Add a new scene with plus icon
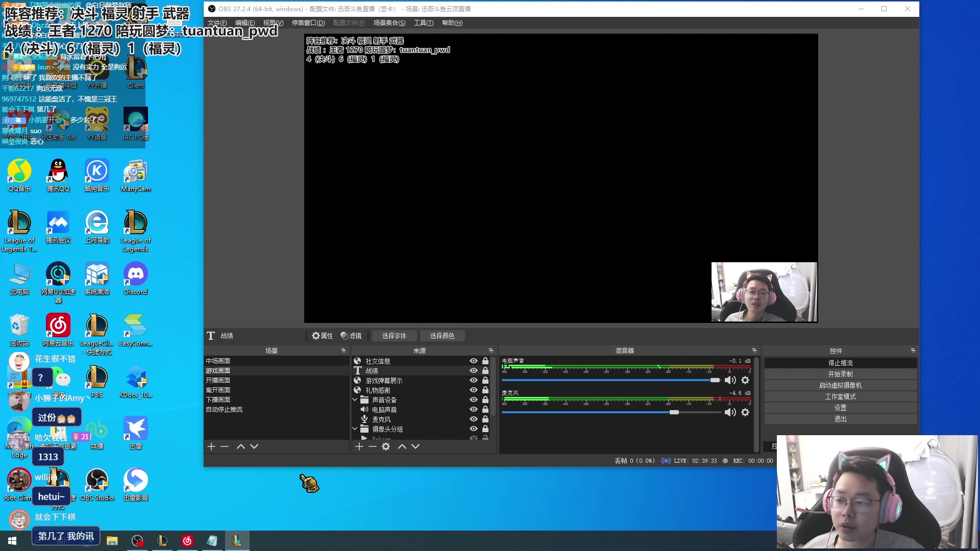 pyautogui.click(x=211, y=446)
